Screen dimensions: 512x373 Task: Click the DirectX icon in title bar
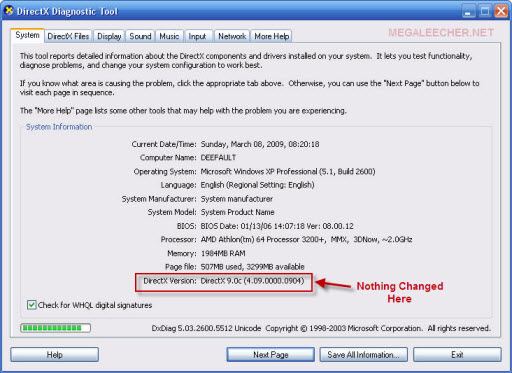pos(9,11)
